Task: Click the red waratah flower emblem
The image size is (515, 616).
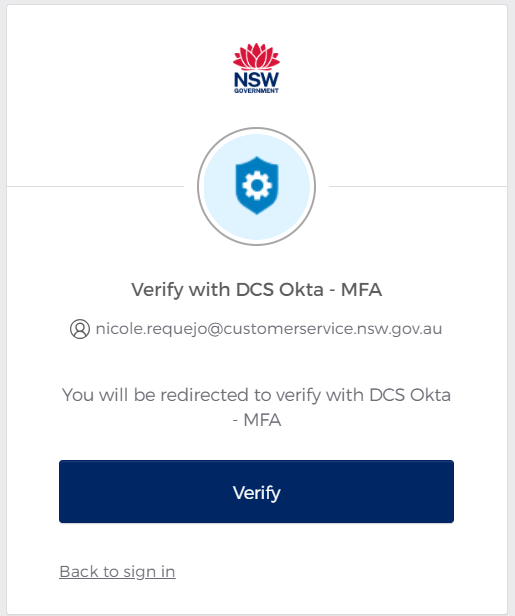Action: pyautogui.click(x=256, y=56)
